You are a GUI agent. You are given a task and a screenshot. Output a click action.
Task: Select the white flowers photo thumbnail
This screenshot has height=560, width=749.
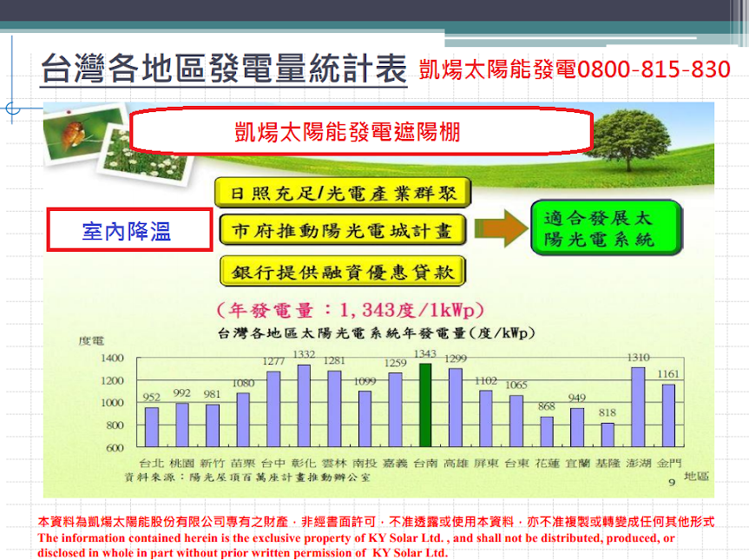144,155
